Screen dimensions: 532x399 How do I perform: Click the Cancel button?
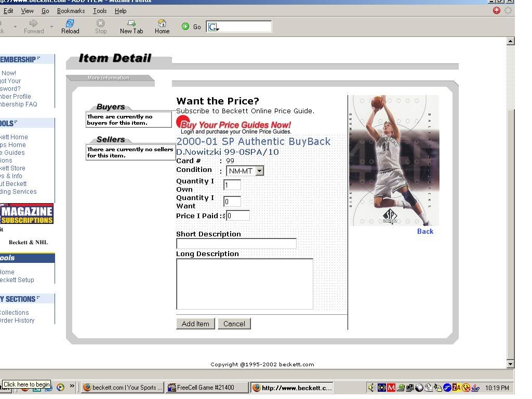pyautogui.click(x=234, y=324)
